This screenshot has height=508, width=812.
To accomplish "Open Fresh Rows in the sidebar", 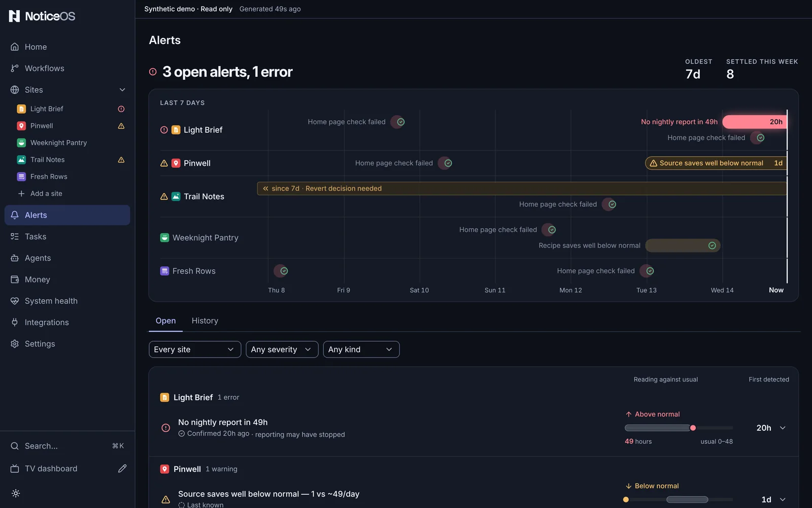I will [49, 176].
